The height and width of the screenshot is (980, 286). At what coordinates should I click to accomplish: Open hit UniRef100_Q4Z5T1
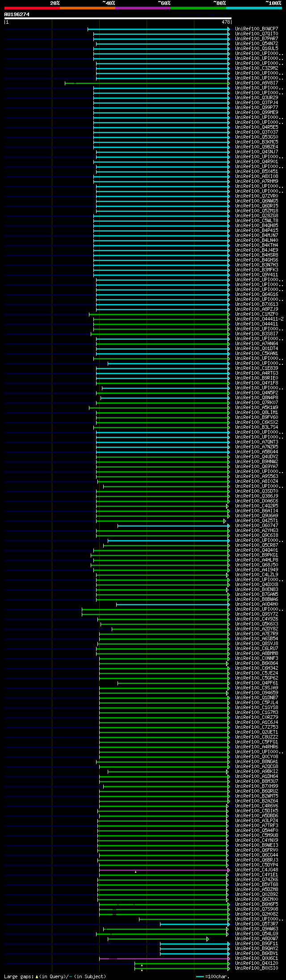pos(257,521)
